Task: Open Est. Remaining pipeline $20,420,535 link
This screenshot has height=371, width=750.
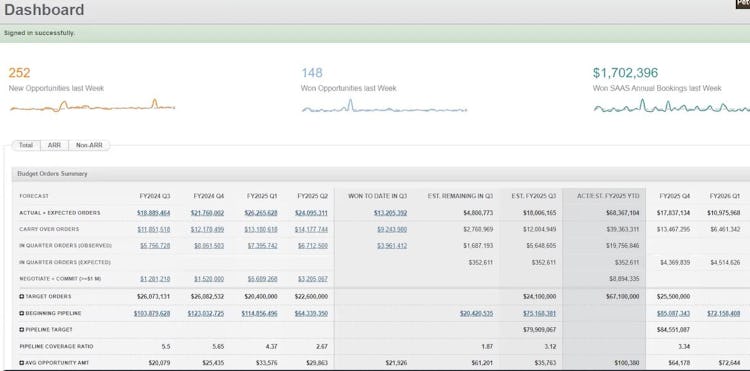Action: click(x=476, y=314)
